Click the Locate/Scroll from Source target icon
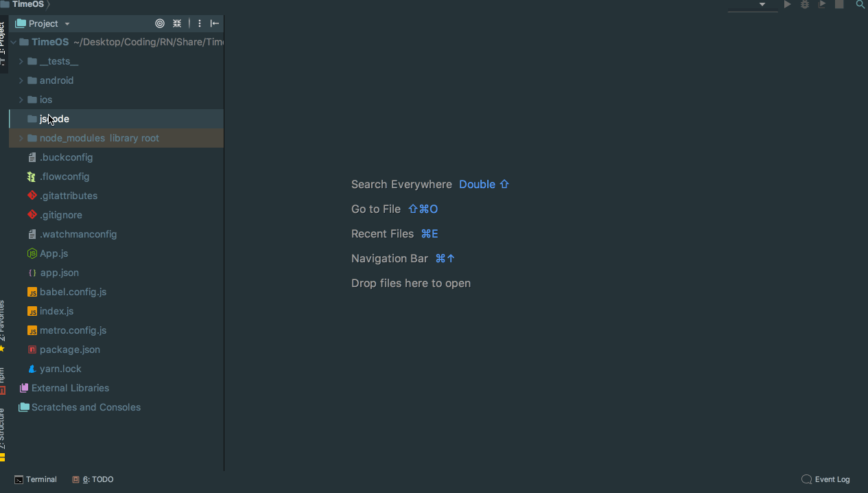This screenshot has width=868, height=493. pos(160,23)
